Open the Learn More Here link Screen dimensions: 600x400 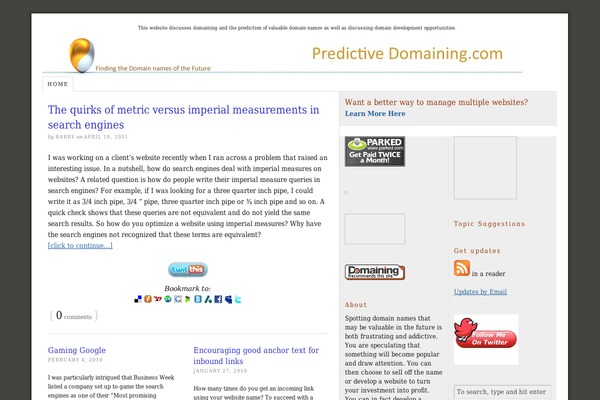click(375, 113)
